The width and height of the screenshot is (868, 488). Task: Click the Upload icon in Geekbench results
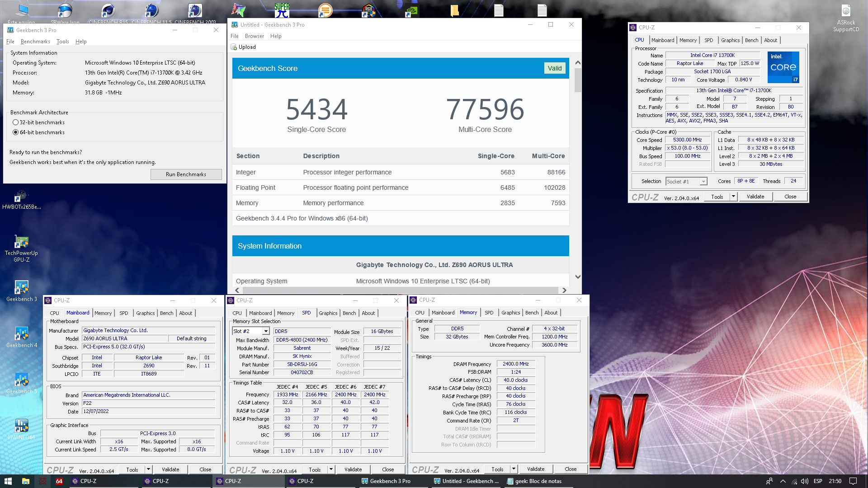coord(234,47)
